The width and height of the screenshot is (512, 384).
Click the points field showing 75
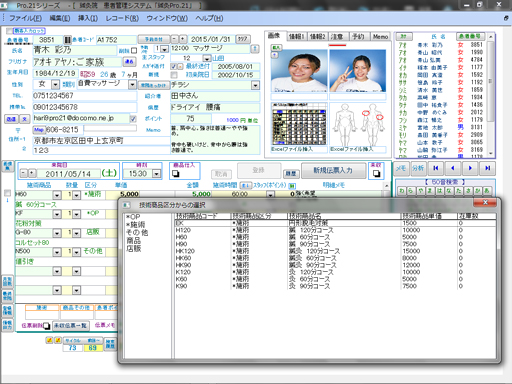[x=191, y=119]
